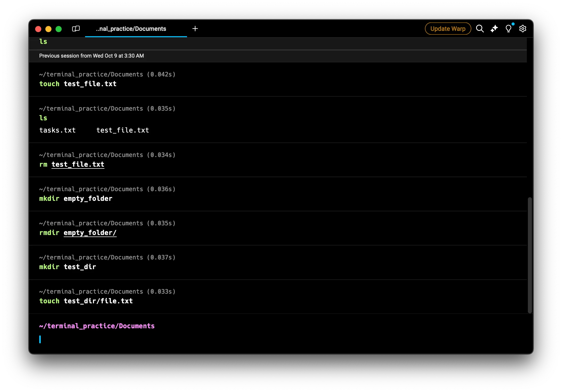Click the Update Warp button
This screenshot has height=392, width=562.
click(x=448, y=29)
